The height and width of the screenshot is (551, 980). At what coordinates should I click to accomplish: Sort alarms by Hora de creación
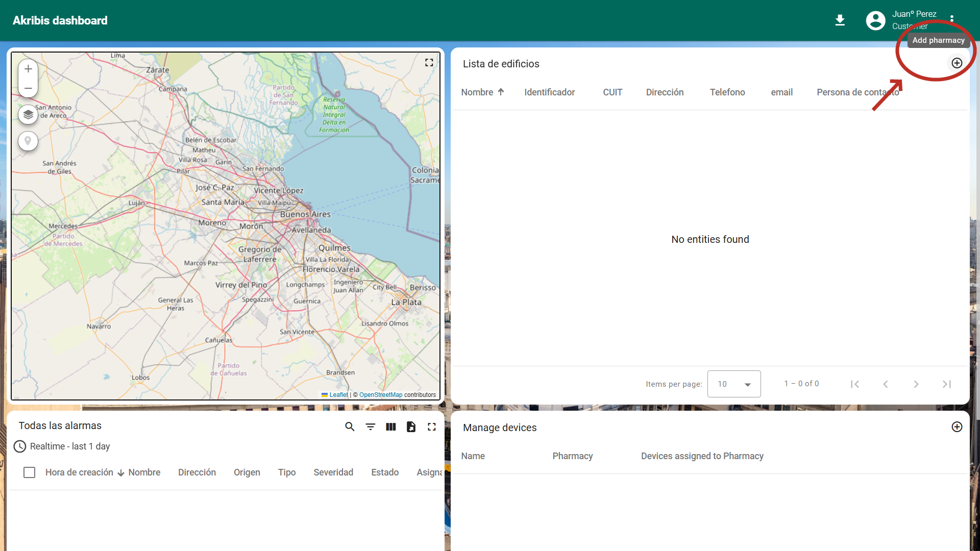click(79, 472)
